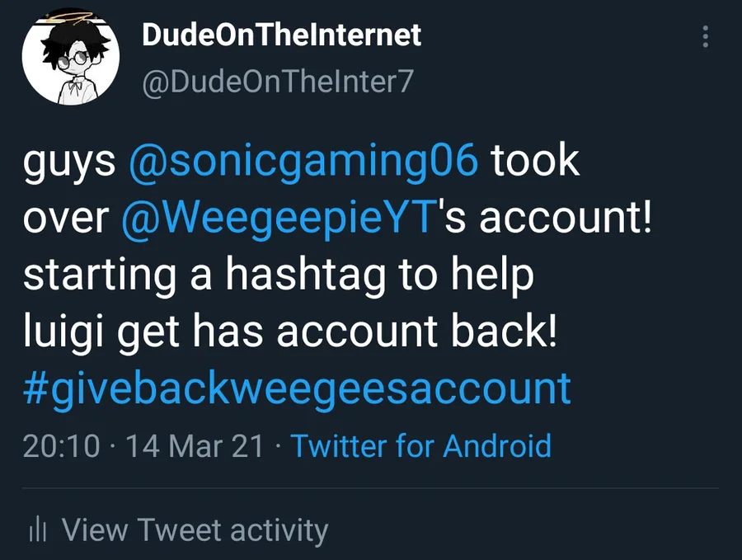Visit the @WeegeepieYT mentioned profile

(x=277, y=218)
